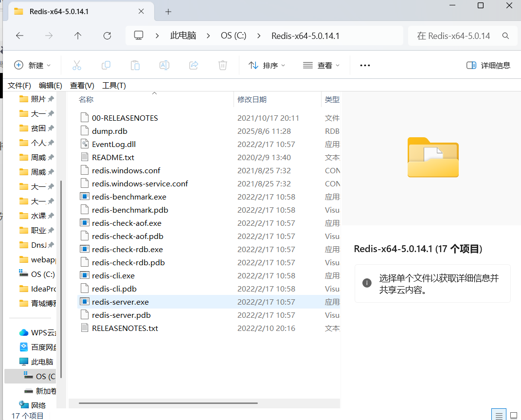Click the horizontal scrollbar of file list

coord(168,403)
